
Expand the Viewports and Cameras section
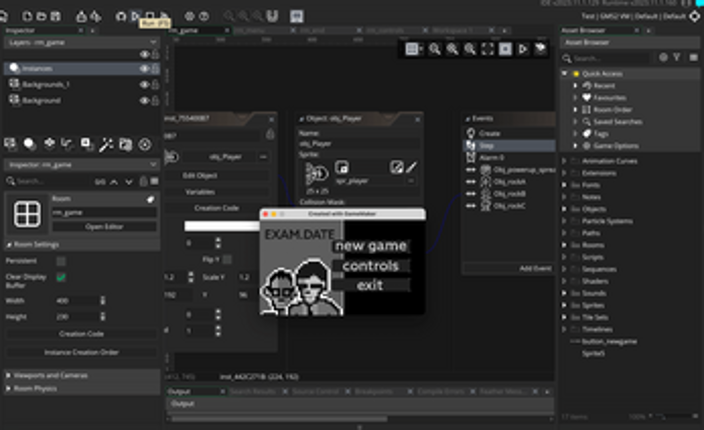pyautogui.click(x=9, y=375)
